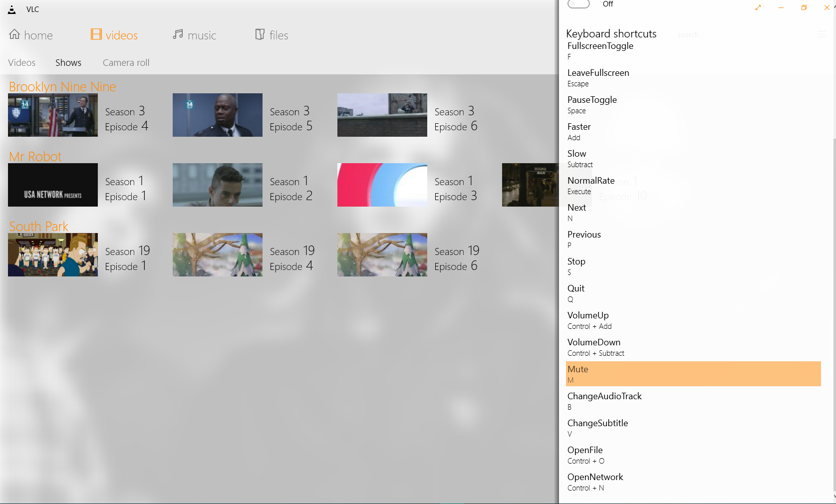Image resolution: width=836 pixels, height=504 pixels.
Task: Restore down the VLC window
Action: (x=804, y=7)
